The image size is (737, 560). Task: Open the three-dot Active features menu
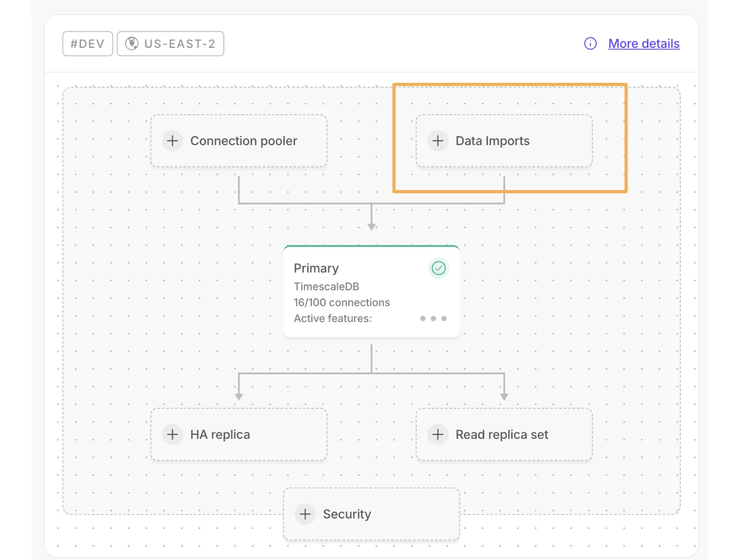click(434, 319)
